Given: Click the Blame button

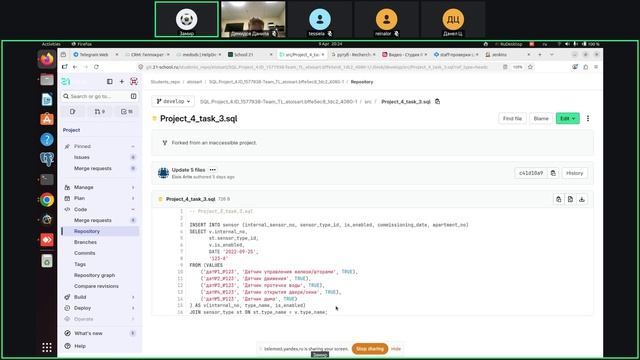Looking at the screenshot, I should pyautogui.click(x=541, y=118).
